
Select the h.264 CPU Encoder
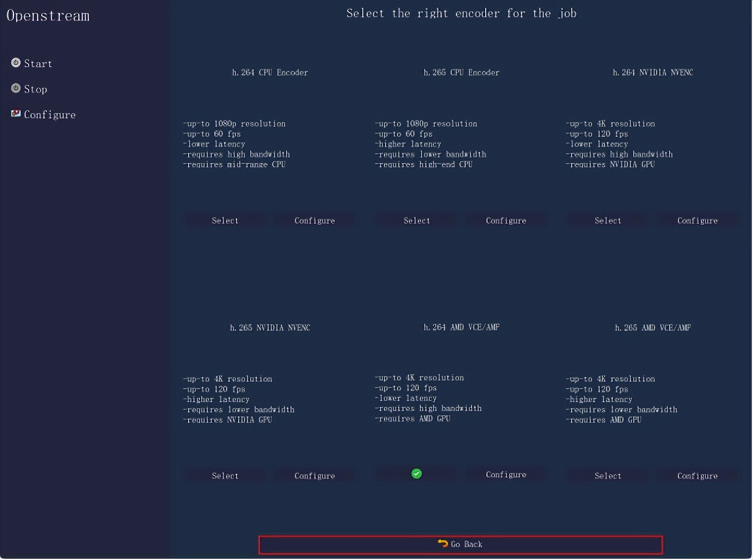pyautogui.click(x=225, y=220)
